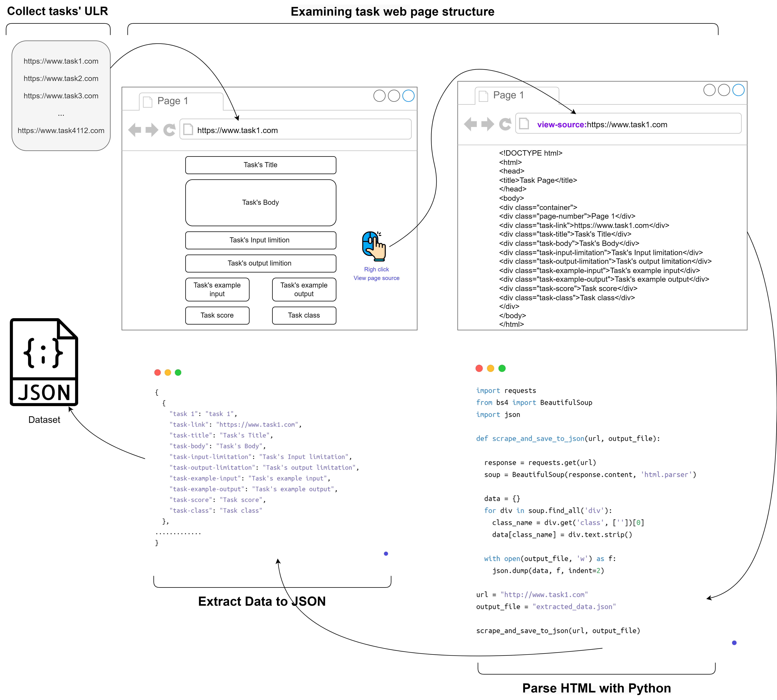Click reload icon in left browser mockup

coord(169,130)
